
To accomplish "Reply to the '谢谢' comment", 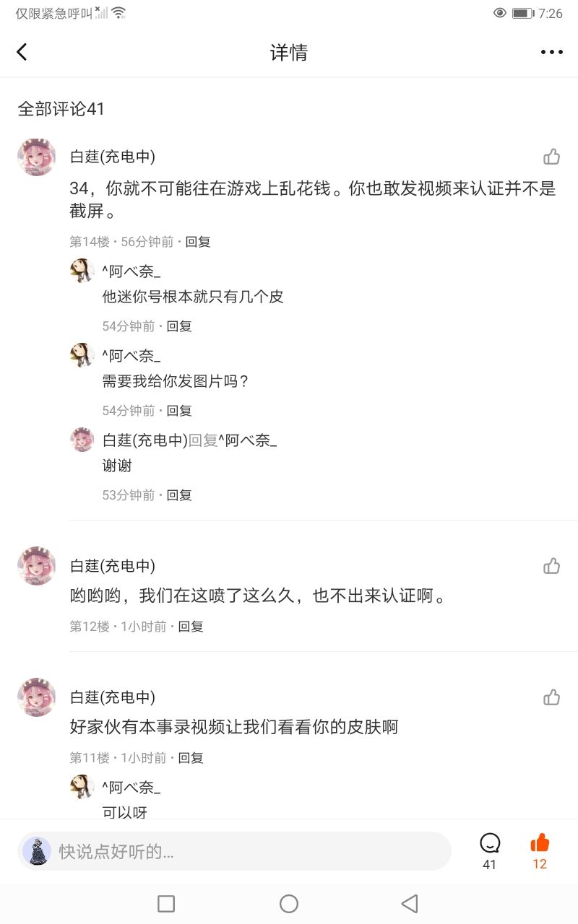I will coord(179,495).
